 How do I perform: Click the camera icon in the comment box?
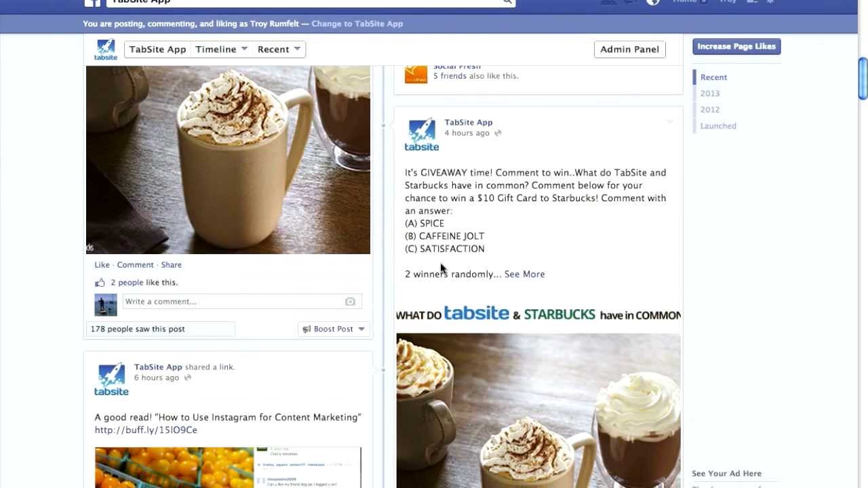click(350, 302)
